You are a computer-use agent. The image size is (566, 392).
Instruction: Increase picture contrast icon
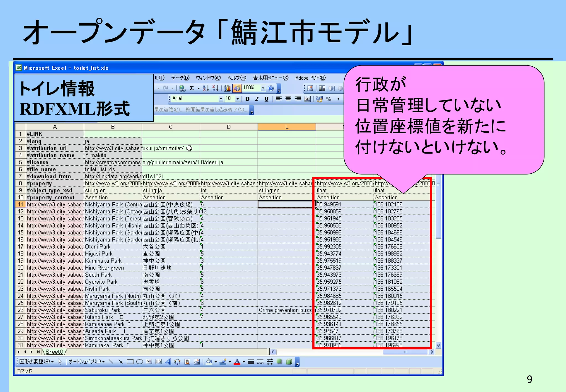click(332, 88)
